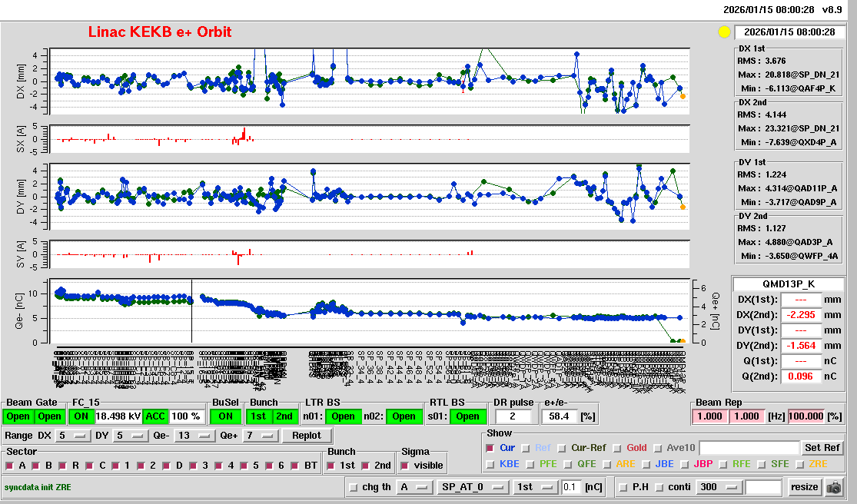Check the KBE option in Show
Screen dimensions: 857x504
(490, 464)
